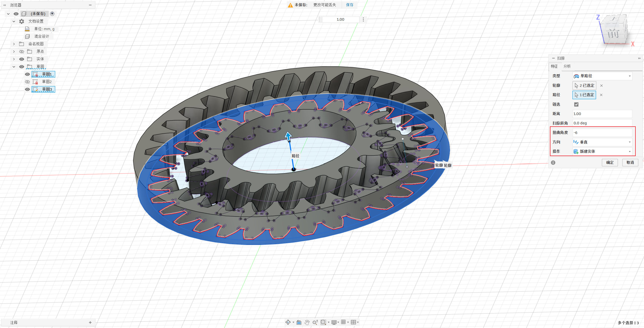
Task: Collapse the root (未保存) tree node
Action: tap(8, 14)
